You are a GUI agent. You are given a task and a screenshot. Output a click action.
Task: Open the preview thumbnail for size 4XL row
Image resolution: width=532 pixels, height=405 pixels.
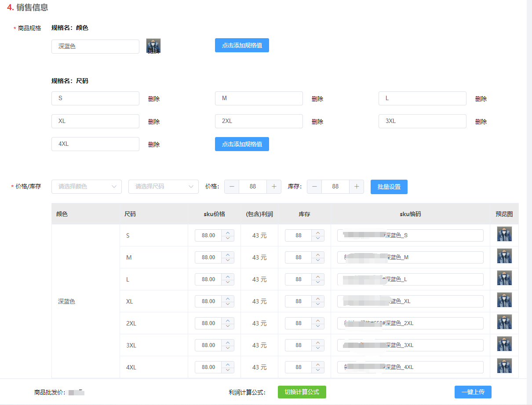tap(504, 366)
